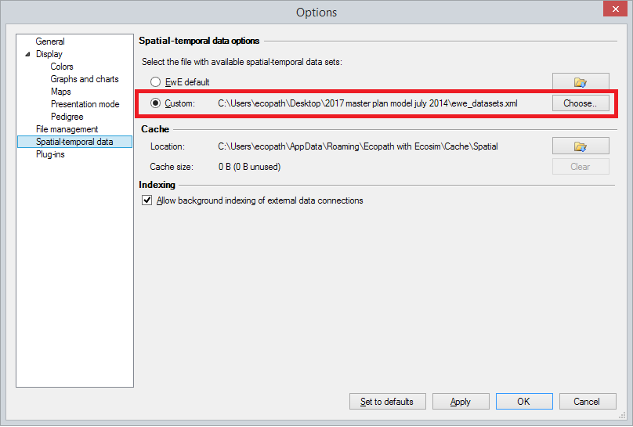The width and height of the screenshot is (633, 427).
Task: Select Colors under Display
Action: click(x=61, y=67)
